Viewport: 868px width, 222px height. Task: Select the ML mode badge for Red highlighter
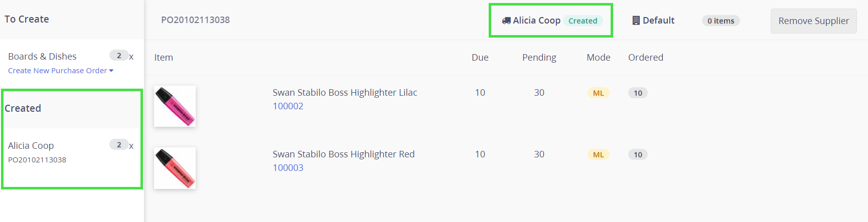click(x=599, y=155)
